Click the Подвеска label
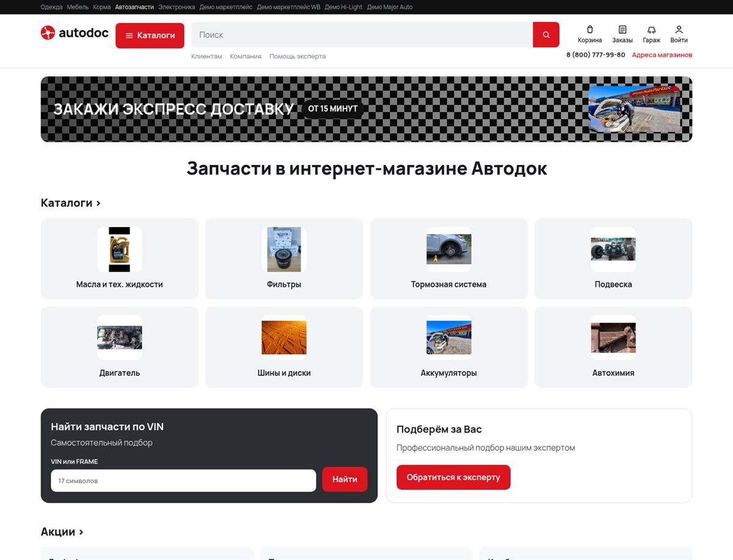The width and height of the screenshot is (733, 560). tap(613, 285)
